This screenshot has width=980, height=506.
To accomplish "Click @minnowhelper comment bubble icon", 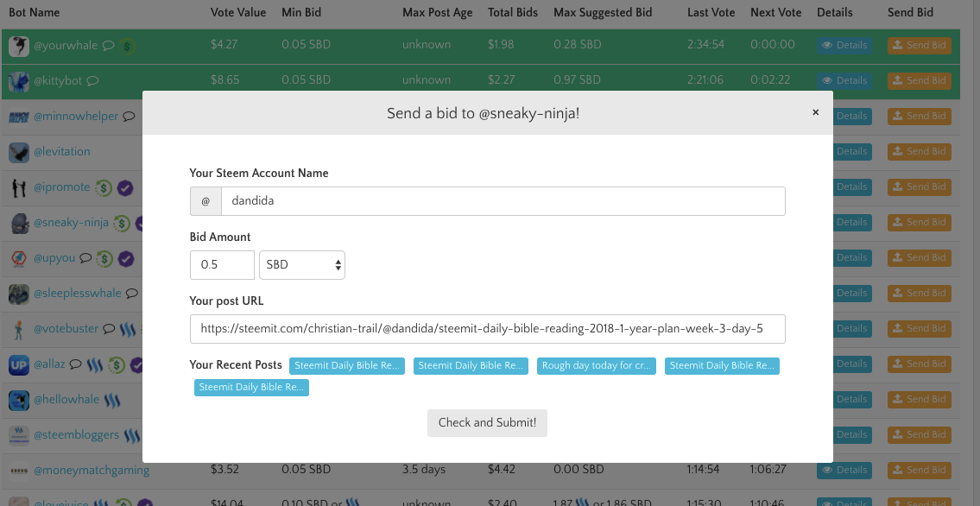I will [x=129, y=117].
